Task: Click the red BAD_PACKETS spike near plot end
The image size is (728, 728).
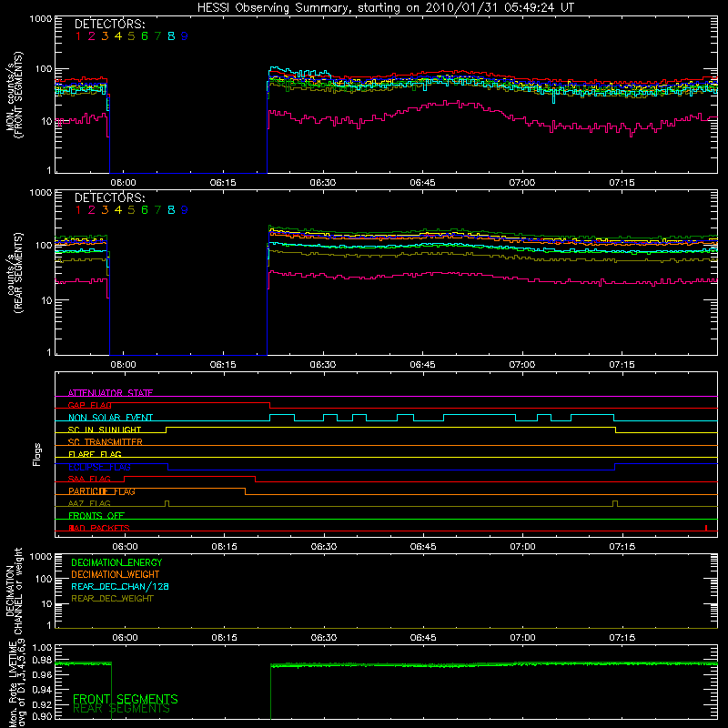Action: (x=706, y=528)
